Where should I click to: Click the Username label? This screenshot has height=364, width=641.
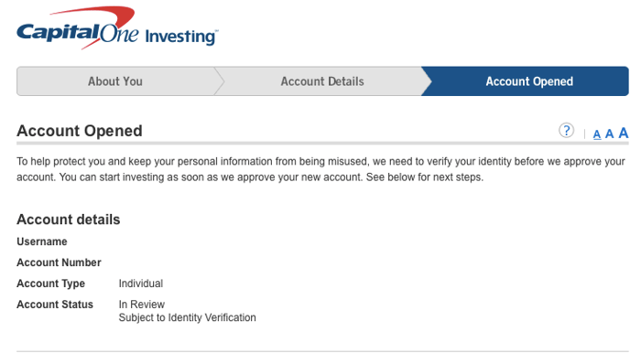[42, 241]
